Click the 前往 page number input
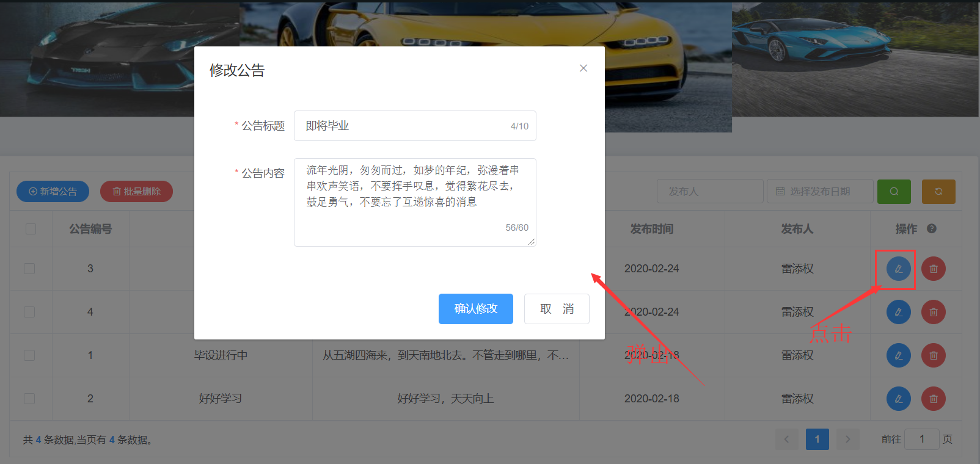980x464 pixels. (921, 439)
